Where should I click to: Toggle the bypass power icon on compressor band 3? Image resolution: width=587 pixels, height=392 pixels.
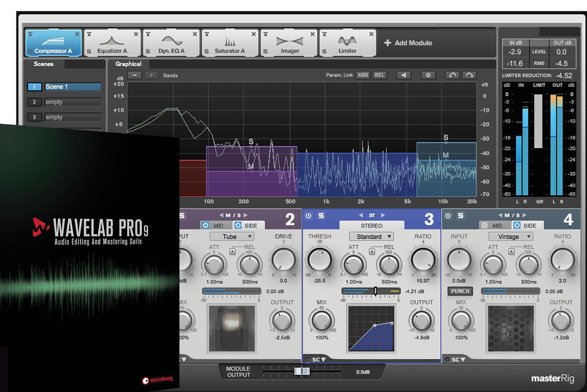[309, 215]
